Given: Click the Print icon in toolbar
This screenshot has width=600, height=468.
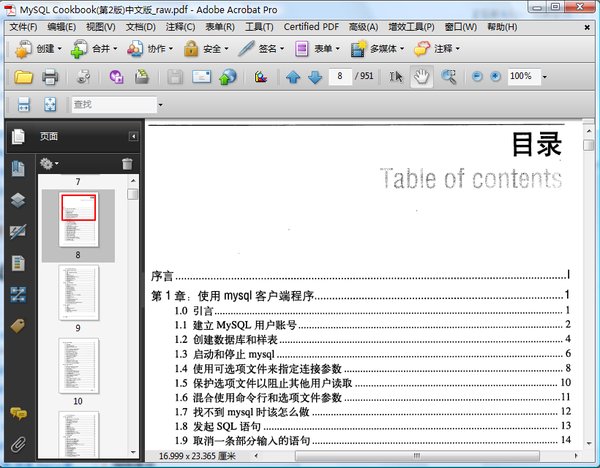Looking at the screenshot, I should point(50,77).
